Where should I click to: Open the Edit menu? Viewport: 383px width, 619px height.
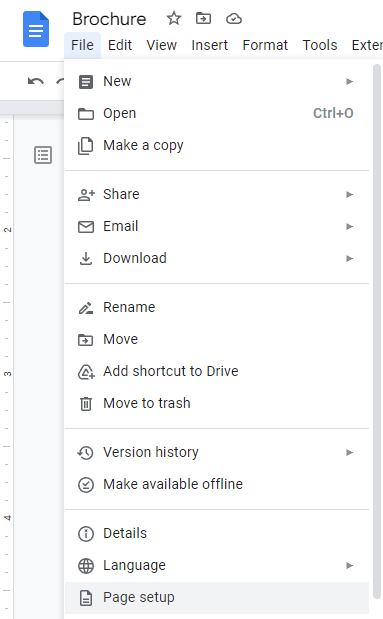click(120, 45)
